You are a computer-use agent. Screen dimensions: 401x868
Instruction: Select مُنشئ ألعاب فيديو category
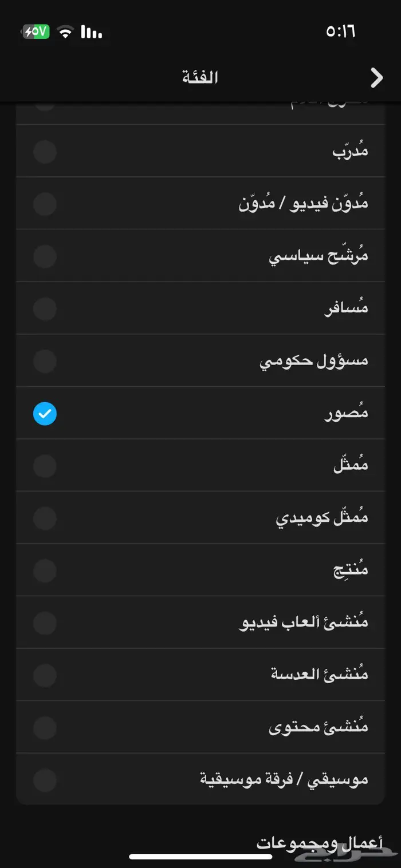[200, 622]
